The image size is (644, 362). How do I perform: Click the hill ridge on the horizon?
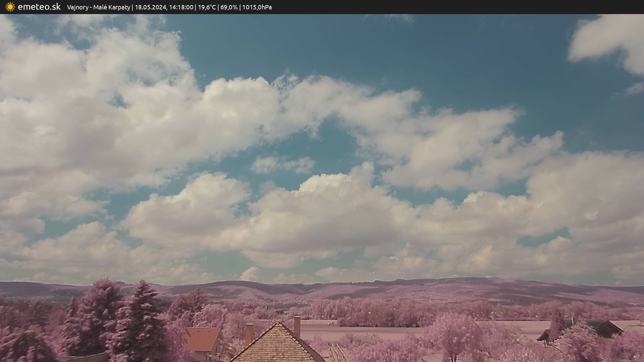point(335,285)
